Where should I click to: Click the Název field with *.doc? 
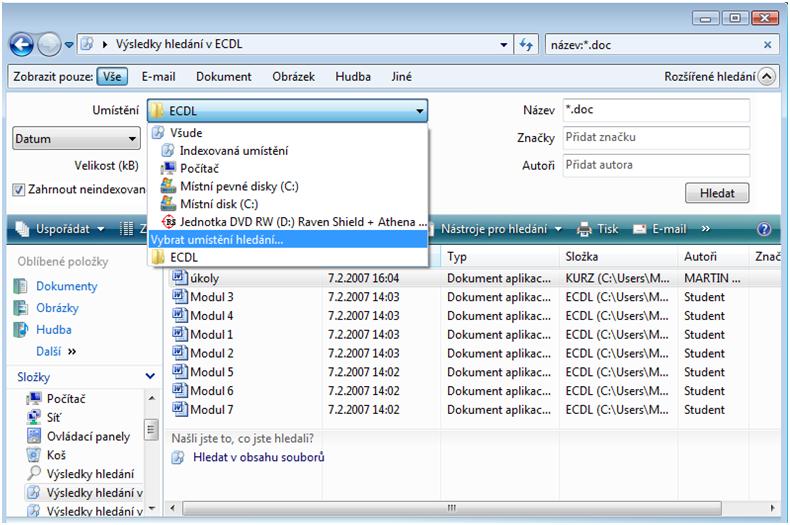click(656, 110)
